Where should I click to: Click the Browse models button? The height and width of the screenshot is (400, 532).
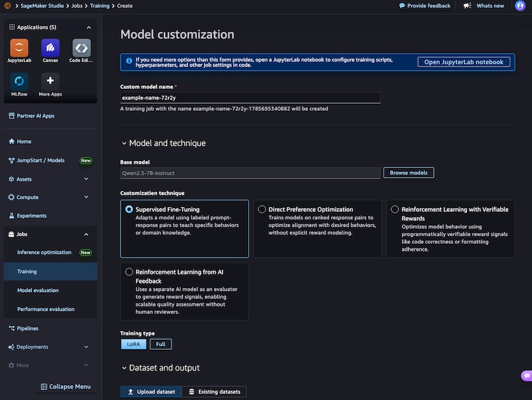coord(408,173)
